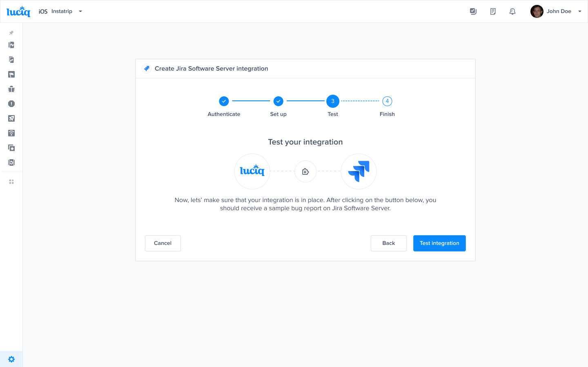The image size is (588, 367).
Task: Click the flag icon in the left sidebar
Action: [x=11, y=74]
